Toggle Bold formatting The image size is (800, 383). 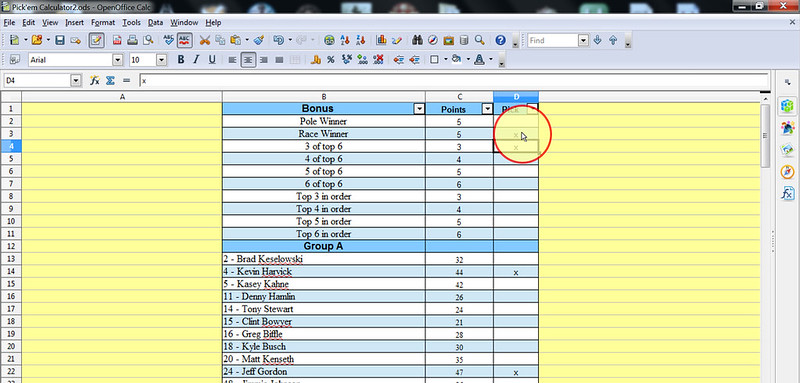[181, 60]
